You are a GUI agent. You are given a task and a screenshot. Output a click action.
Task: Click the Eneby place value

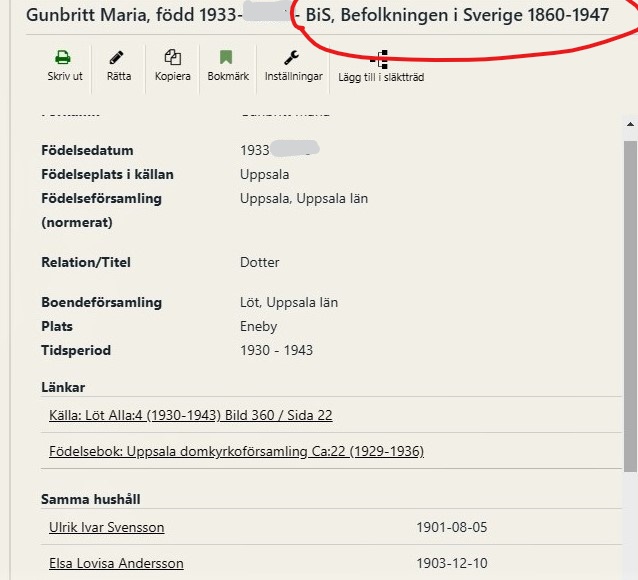(258, 326)
